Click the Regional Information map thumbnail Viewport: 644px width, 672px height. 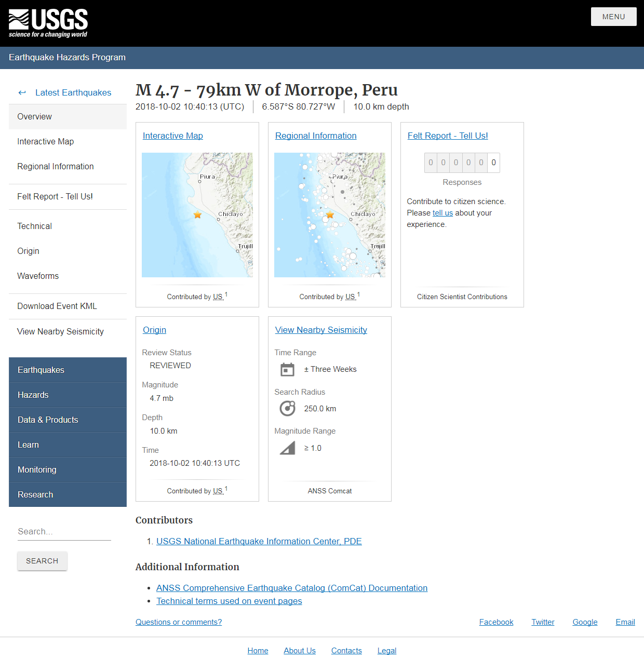(x=330, y=214)
